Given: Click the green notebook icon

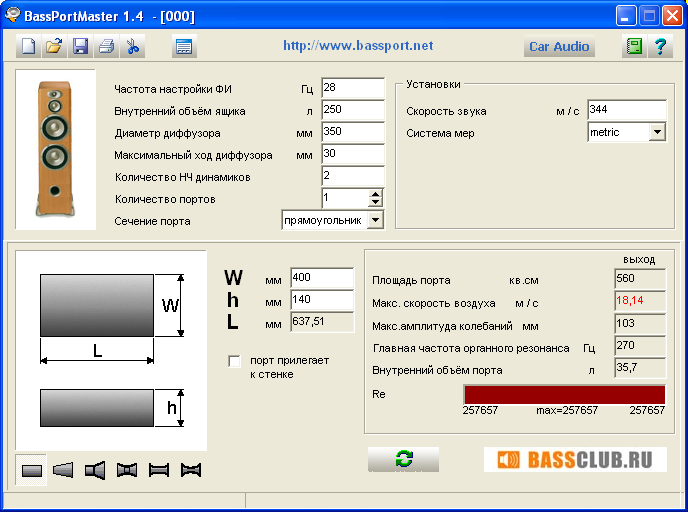Looking at the screenshot, I should pyautogui.click(x=634, y=46).
